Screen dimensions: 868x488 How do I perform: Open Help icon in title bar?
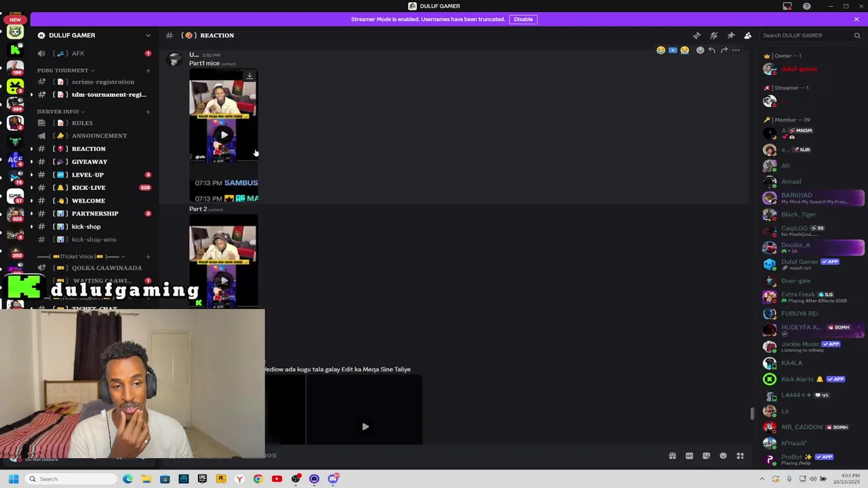(806, 6)
